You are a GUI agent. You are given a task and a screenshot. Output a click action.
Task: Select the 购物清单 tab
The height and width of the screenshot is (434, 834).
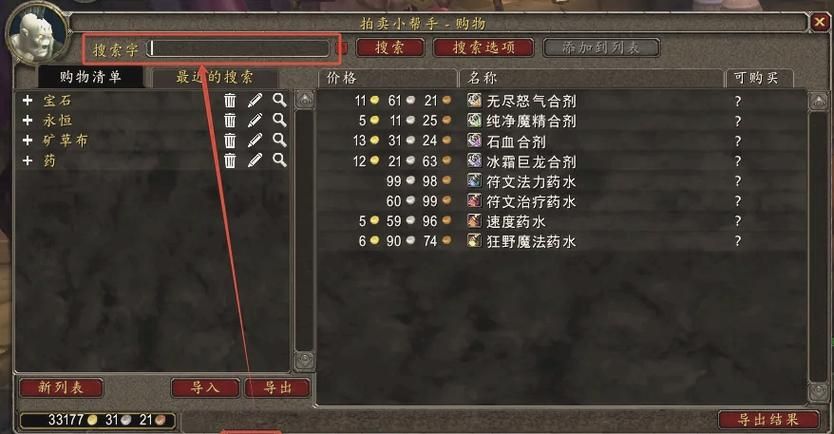[x=90, y=77]
